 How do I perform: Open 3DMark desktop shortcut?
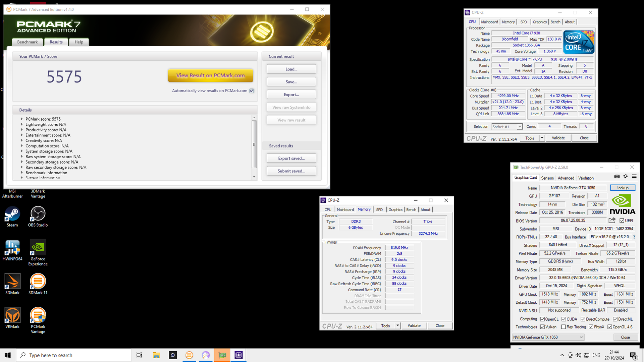coord(12,284)
